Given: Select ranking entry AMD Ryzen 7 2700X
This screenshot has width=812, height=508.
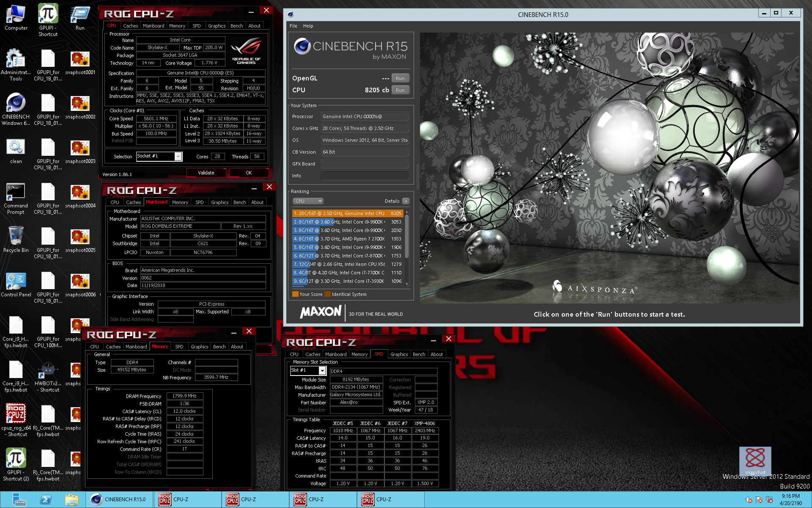Looking at the screenshot, I should 348,239.
